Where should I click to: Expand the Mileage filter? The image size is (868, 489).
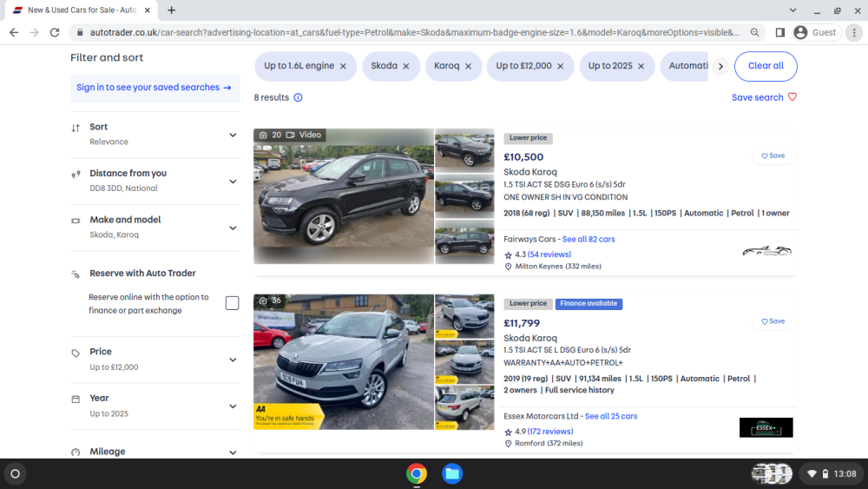[233, 453]
